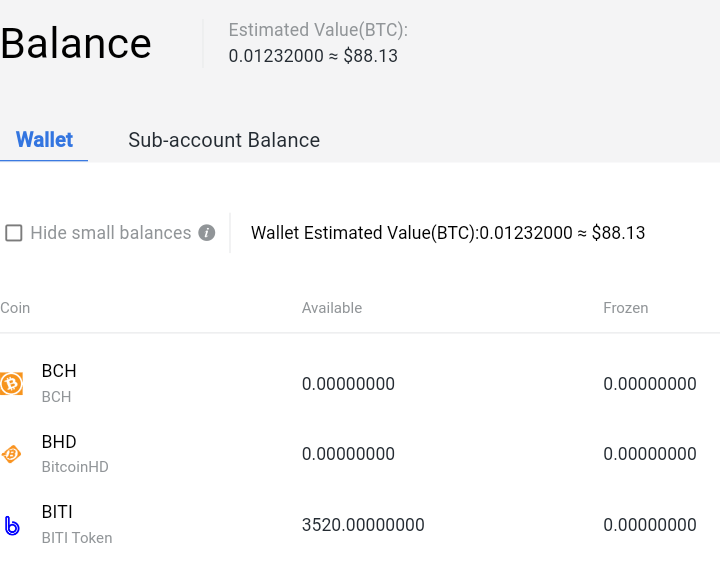The height and width of the screenshot is (569, 720).
Task: Click the BitcoinHD coin icon
Action: (x=12, y=454)
